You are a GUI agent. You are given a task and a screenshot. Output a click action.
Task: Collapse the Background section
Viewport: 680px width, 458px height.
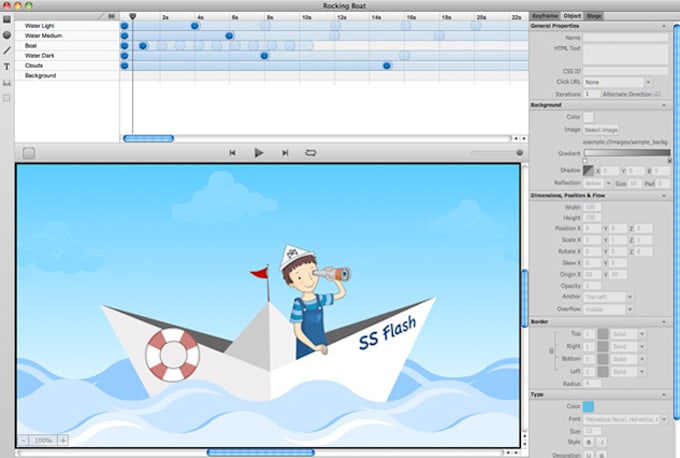[664, 105]
